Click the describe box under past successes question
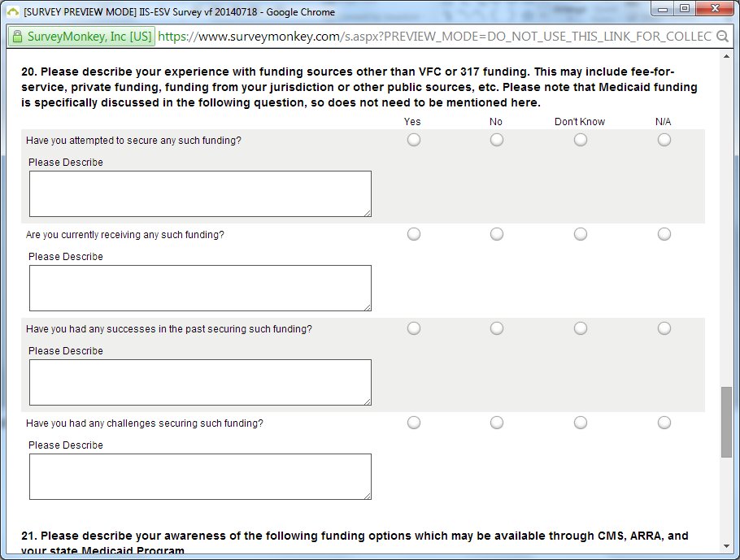 (200, 382)
